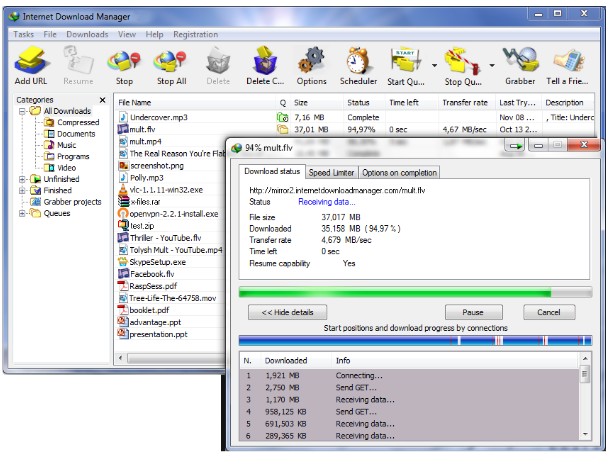616x466 pixels.
Task: Select the Documents category
Action: coord(70,134)
